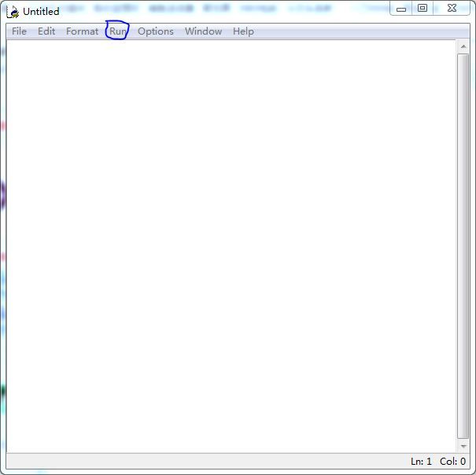
Task: Click the vertical scrollbar thumb
Action: pyautogui.click(x=463, y=246)
